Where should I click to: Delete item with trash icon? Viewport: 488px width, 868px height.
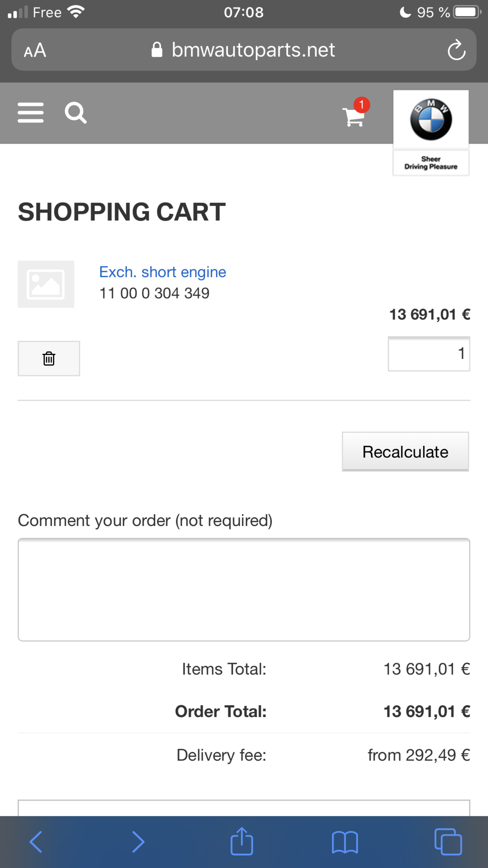(x=49, y=359)
